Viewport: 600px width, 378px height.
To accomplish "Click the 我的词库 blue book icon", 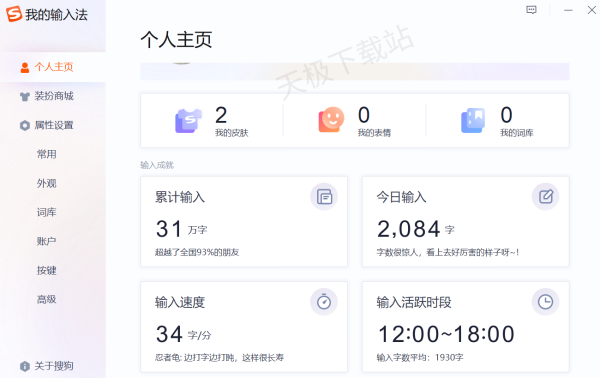I will (x=473, y=121).
